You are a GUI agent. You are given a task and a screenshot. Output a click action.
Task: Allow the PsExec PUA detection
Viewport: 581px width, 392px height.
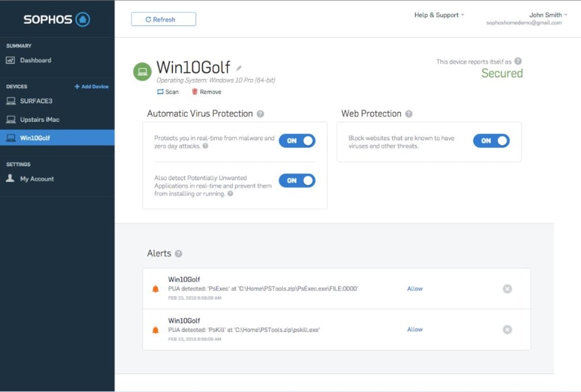(x=415, y=289)
